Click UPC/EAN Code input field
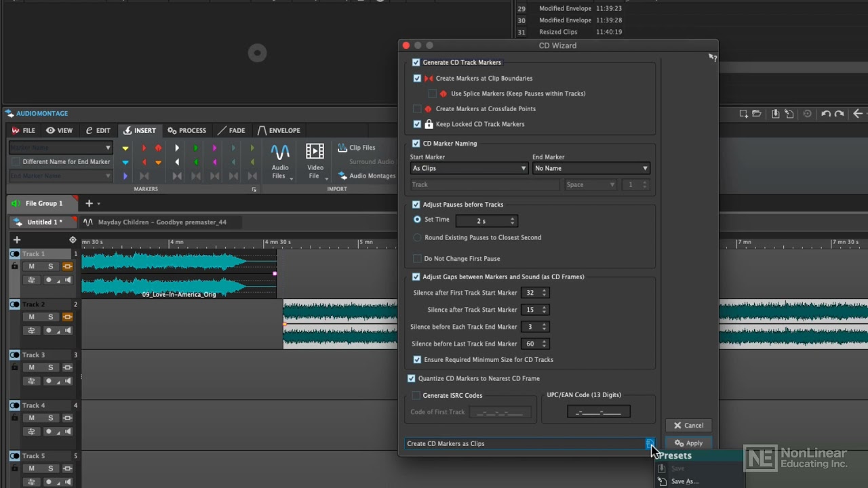 pos(598,411)
